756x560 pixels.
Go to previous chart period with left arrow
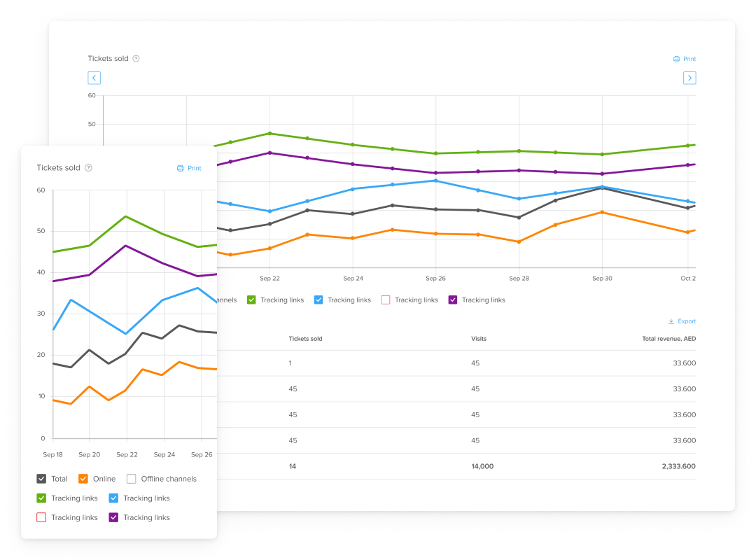(94, 78)
